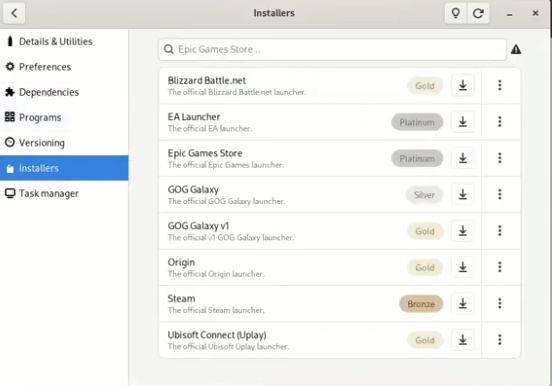
Task: Download the EA Launcher installer
Action: [x=463, y=122]
